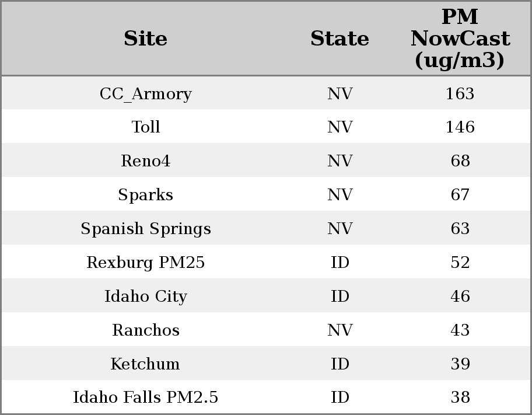Select the Spanish Springs row label

[146, 229]
